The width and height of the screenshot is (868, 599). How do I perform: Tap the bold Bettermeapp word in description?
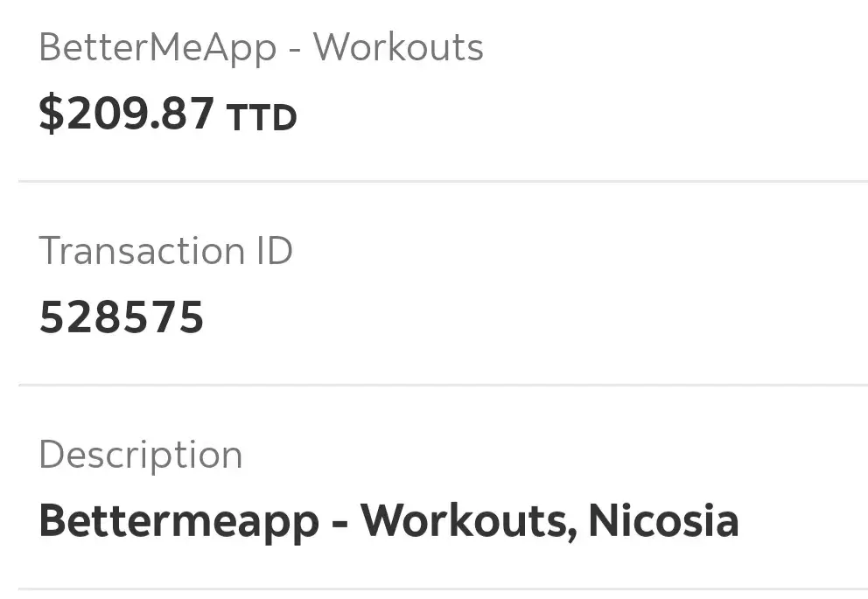pyautogui.click(x=178, y=522)
